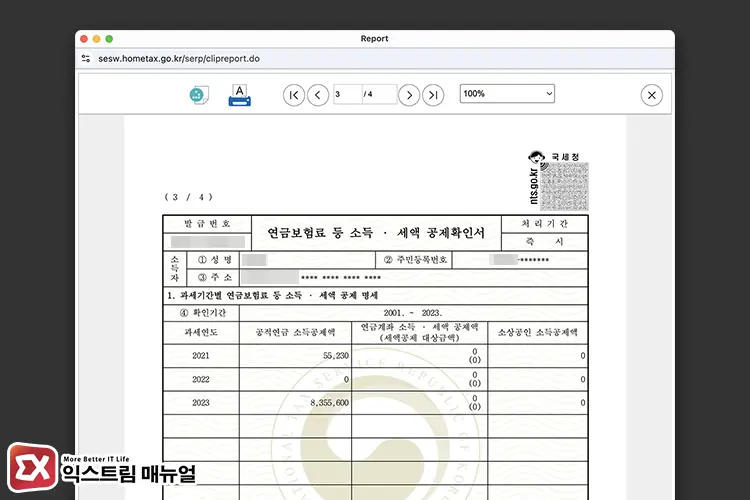Click the 발급번호 header cell
The height and width of the screenshot is (500, 750).
pyautogui.click(x=207, y=224)
